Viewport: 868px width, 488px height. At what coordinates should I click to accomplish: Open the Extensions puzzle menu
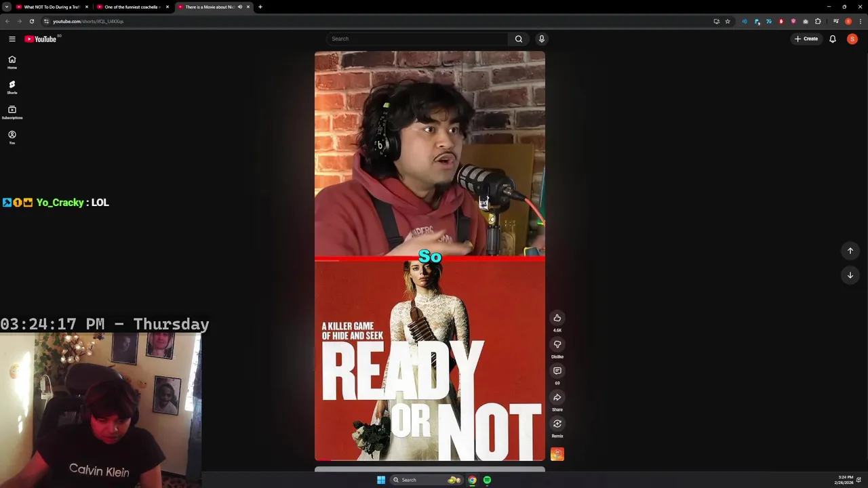tap(818, 21)
